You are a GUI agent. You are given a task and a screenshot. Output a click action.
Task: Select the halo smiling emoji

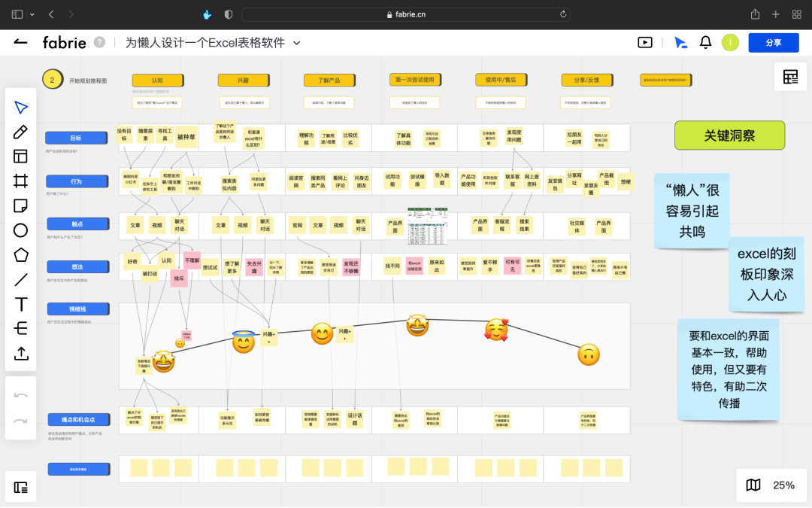coord(244,342)
